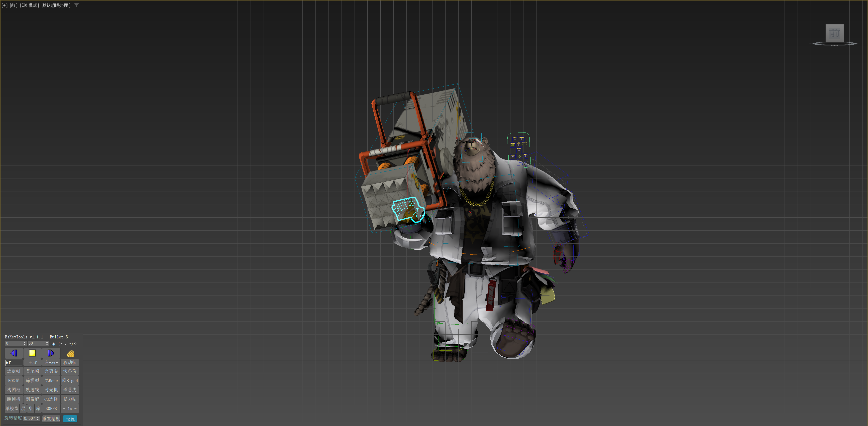868x426 pixels.
Task: Increase the 旋转精度 spinner value
Action: [x=38, y=417]
